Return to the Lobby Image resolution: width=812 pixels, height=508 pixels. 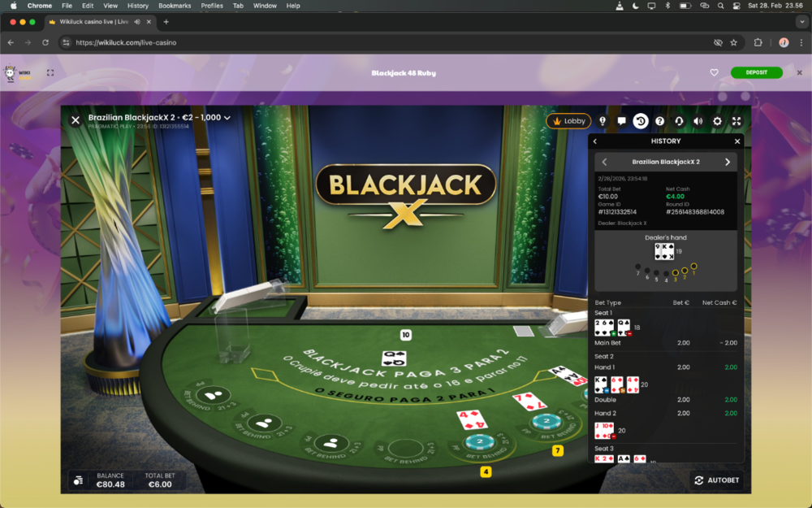568,121
